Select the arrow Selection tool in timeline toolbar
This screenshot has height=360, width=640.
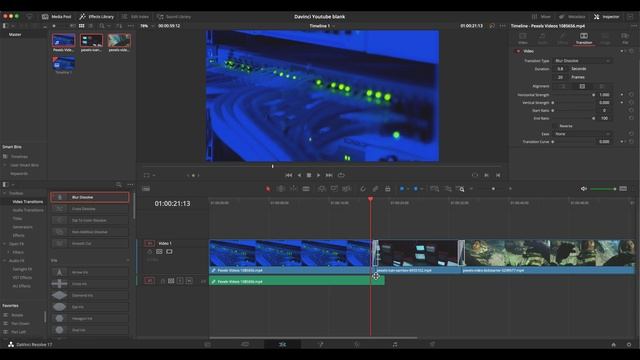pyautogui.click(x=268, y=189)
